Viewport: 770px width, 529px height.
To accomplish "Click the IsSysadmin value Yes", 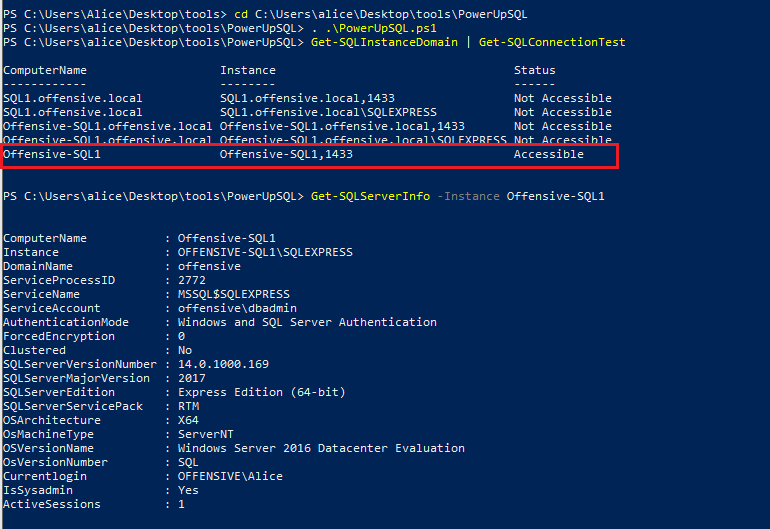I will click(x=188, y=490).
